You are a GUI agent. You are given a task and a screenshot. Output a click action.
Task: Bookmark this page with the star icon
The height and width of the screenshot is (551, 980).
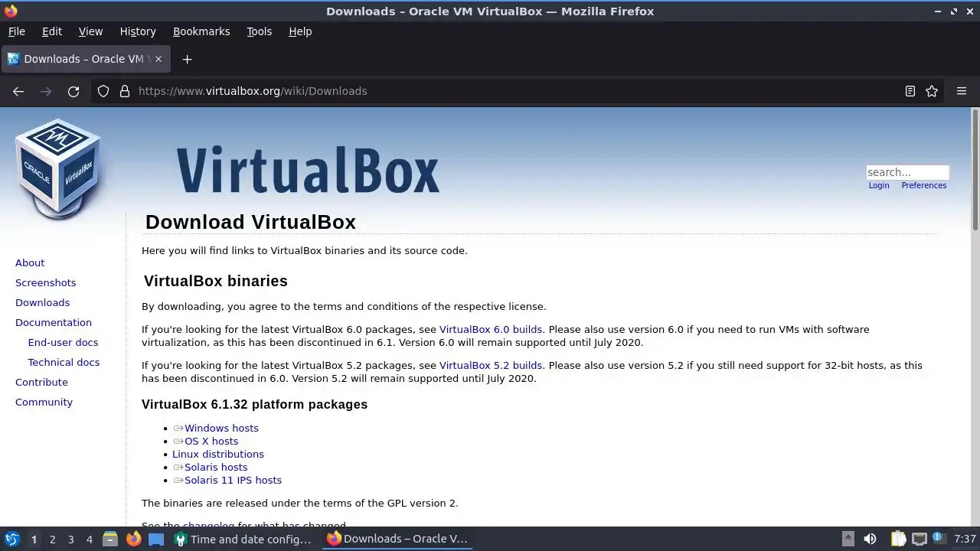(x=932, y=91)
